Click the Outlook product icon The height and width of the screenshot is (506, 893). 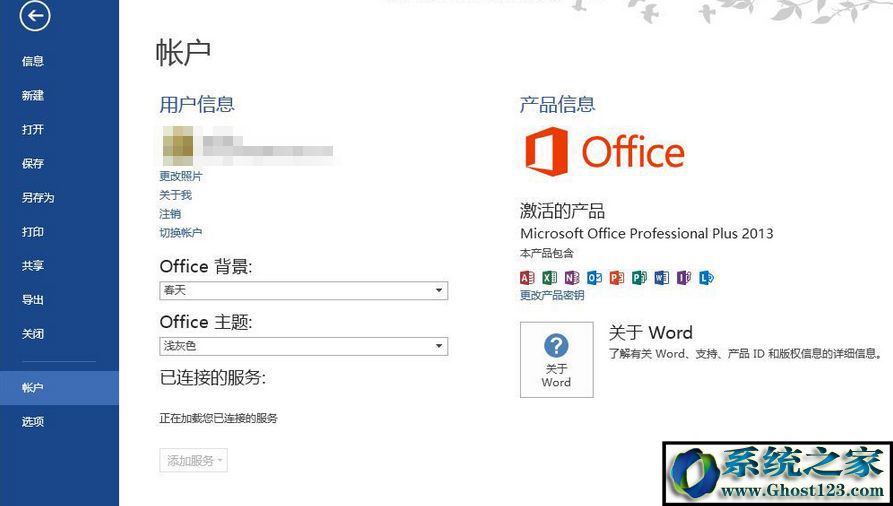pos(595,278)
